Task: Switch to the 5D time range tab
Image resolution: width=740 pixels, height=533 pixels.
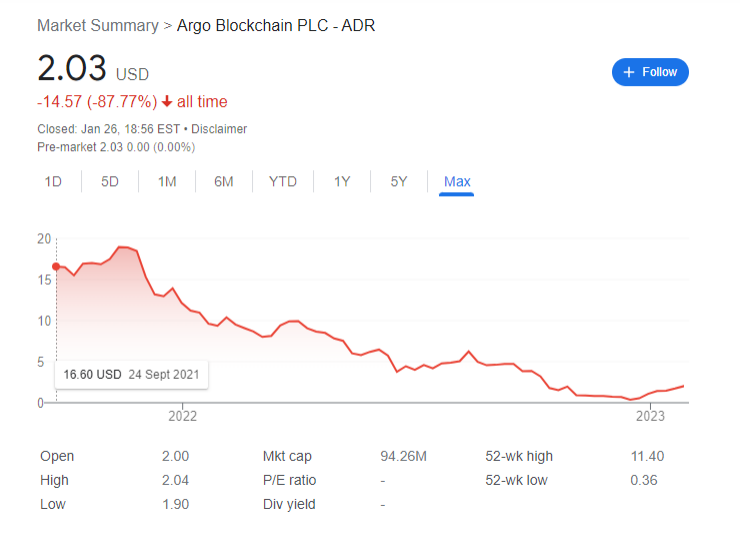Action: [x=110, y=181]
